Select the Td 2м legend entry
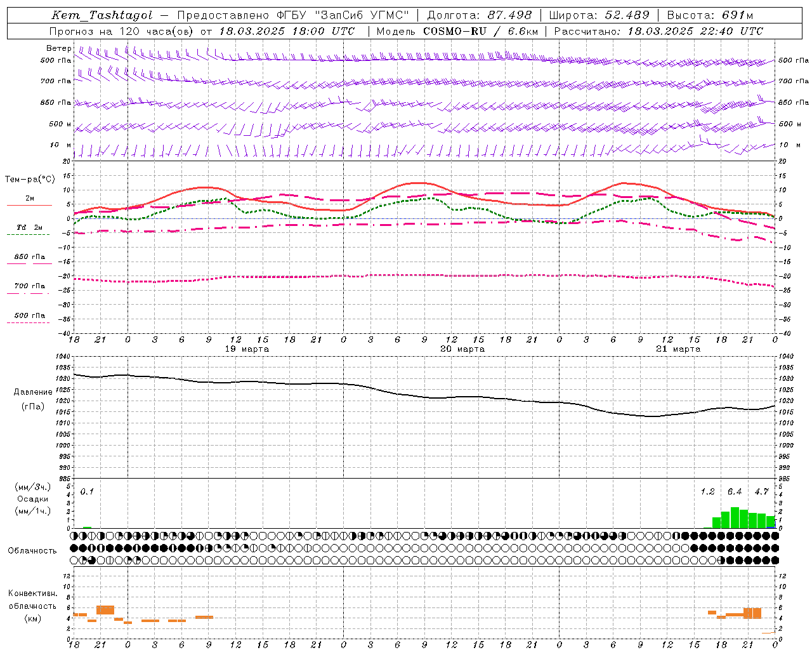The image size is (812, 650). tap(30, 227)
